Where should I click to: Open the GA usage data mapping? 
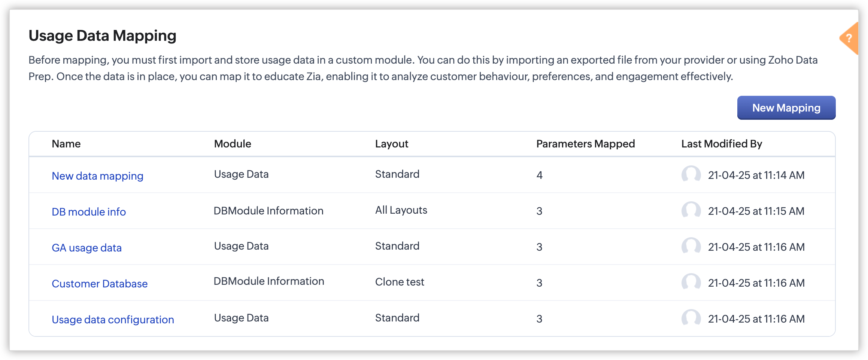(x=87, y=248)
